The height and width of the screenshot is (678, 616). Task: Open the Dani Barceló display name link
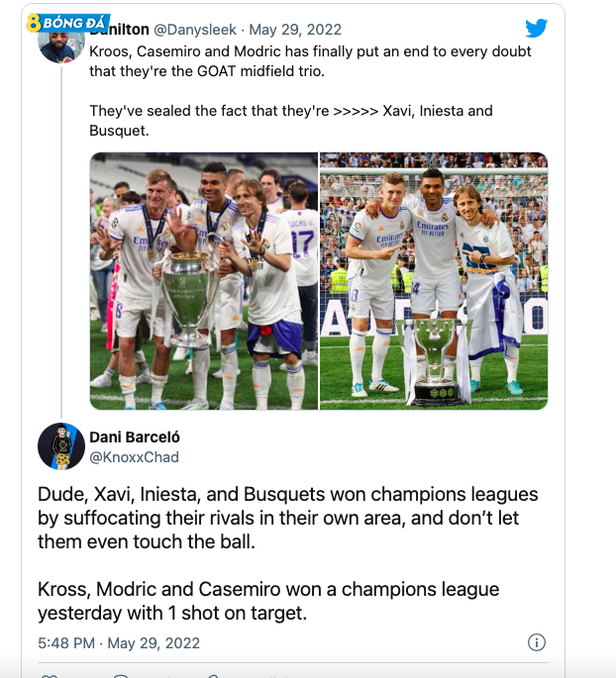pos(135,437)
